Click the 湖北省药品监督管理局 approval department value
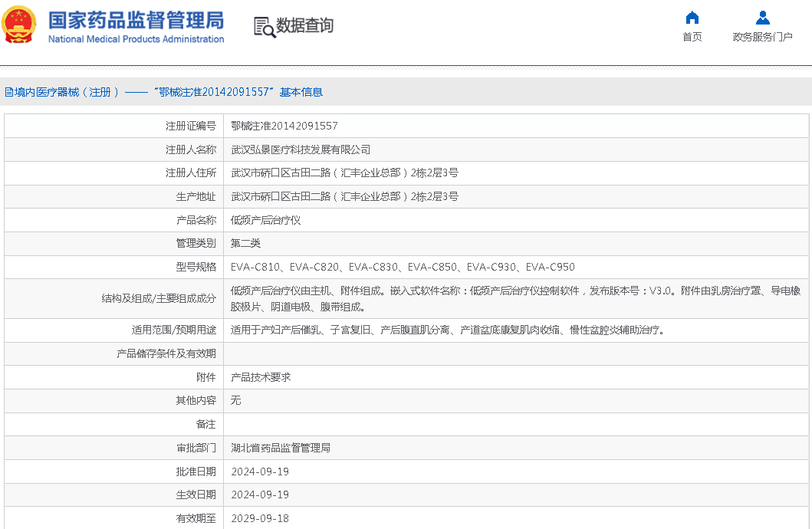The width and height of the screenshot is (812, 529). coord(281,448)
